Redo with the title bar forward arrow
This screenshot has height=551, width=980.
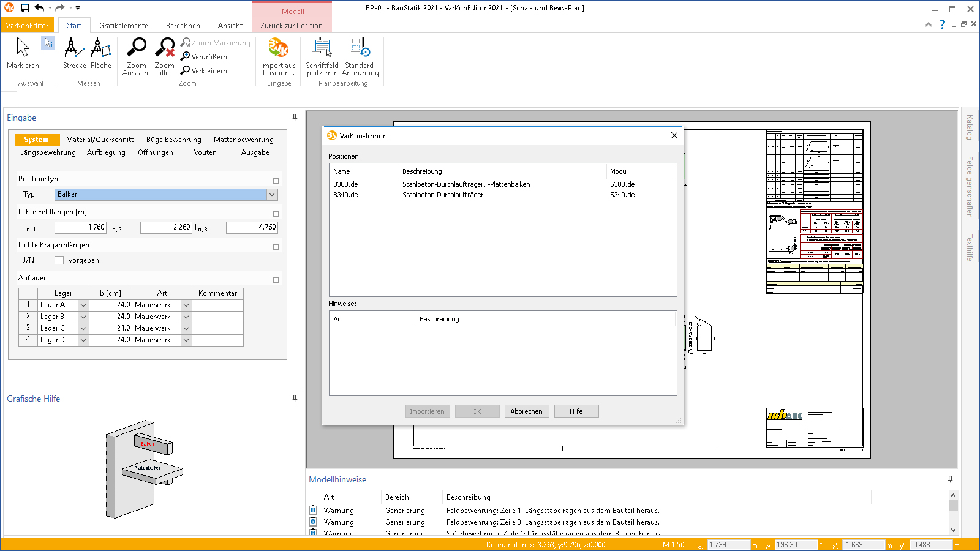tap(59, 8)
